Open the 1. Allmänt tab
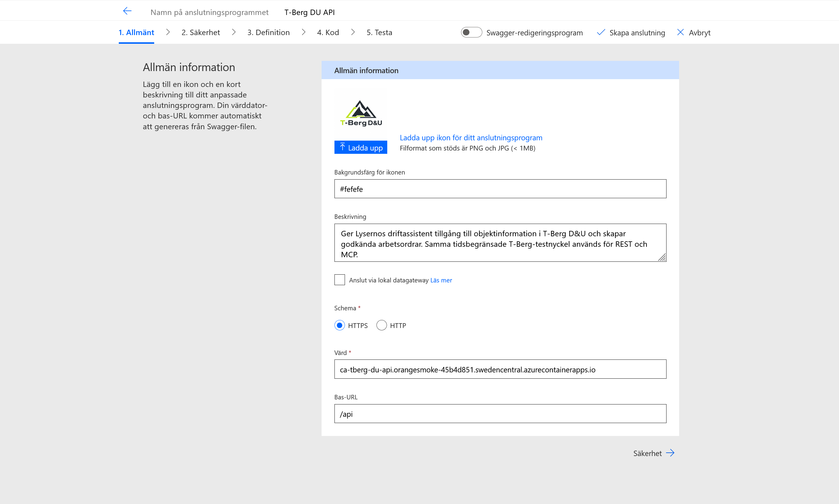839x504 pixels. tap(136, 32)
